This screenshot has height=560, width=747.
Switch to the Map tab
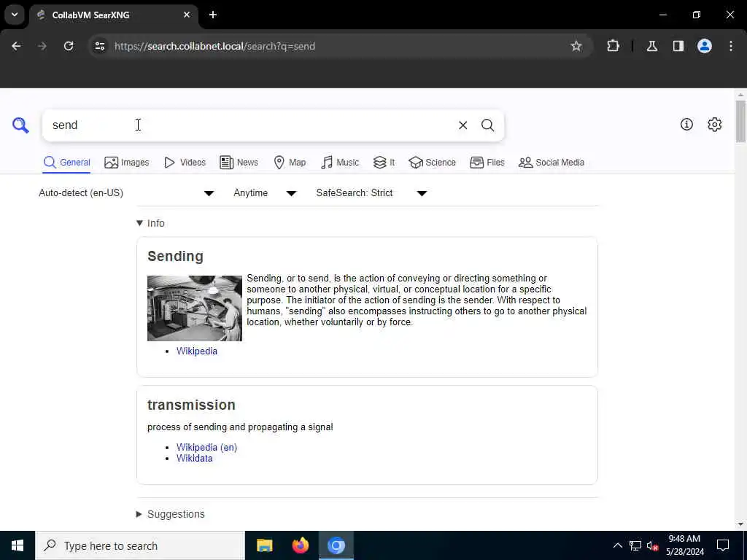click(290, 163)
